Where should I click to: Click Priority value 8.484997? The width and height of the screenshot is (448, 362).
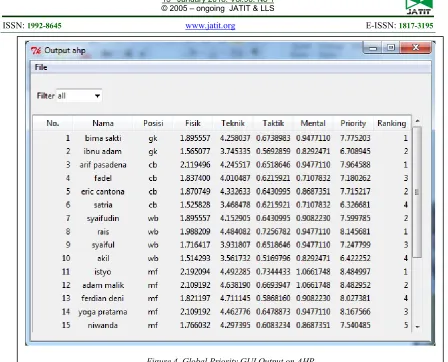coord(355,272)
